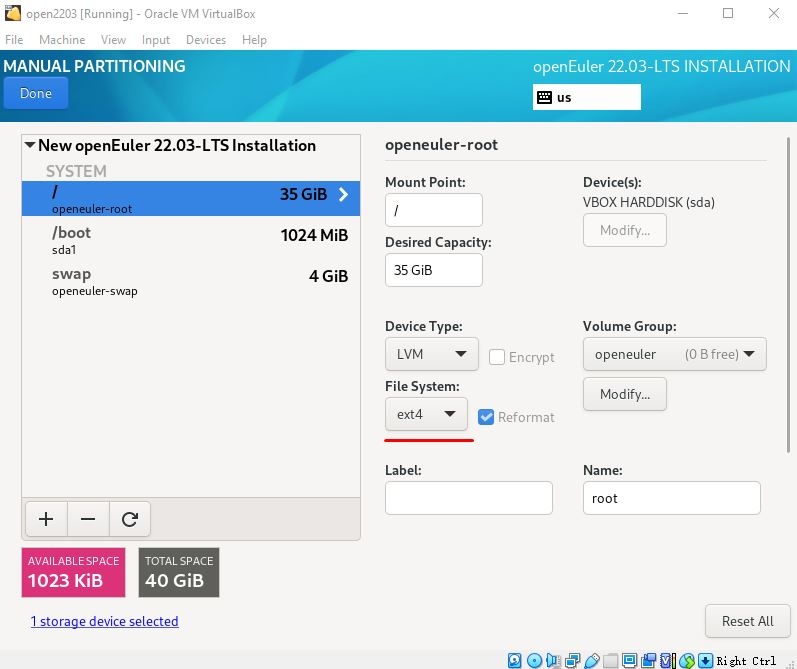
Task: Click the recording status icon
Action: (x=648, y=660)
